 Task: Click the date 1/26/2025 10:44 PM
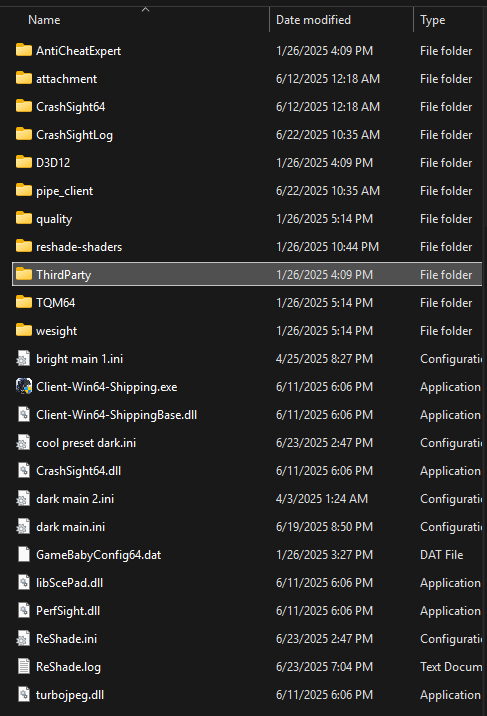coord(327,247)
